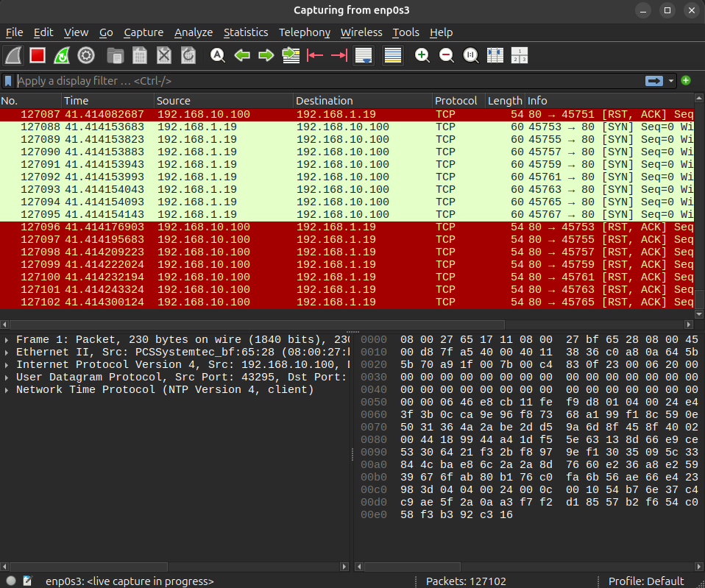
Task: Open the Analyze menu
Action: pos(194,32)
